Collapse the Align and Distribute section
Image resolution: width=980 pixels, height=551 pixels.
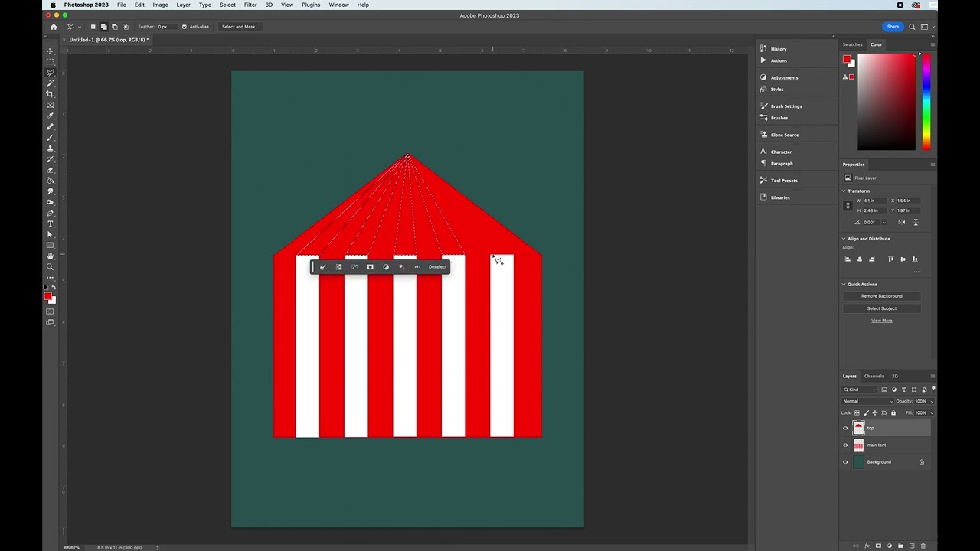(x=844, y=239)
